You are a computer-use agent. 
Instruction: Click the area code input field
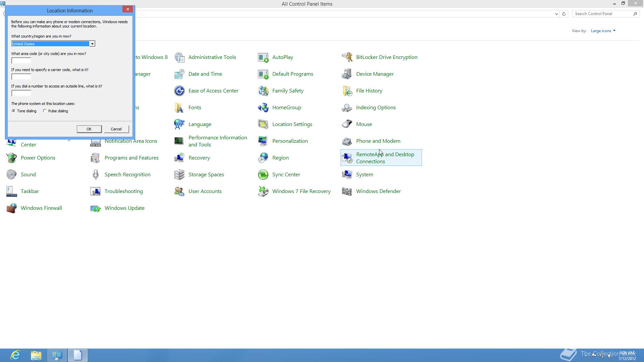coord(21,61)
